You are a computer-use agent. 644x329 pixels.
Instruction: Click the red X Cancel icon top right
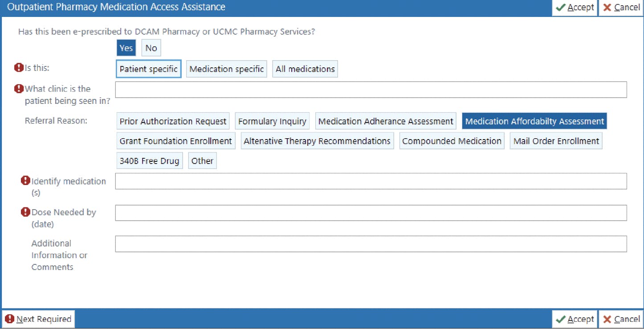click(x=608, y=7)
